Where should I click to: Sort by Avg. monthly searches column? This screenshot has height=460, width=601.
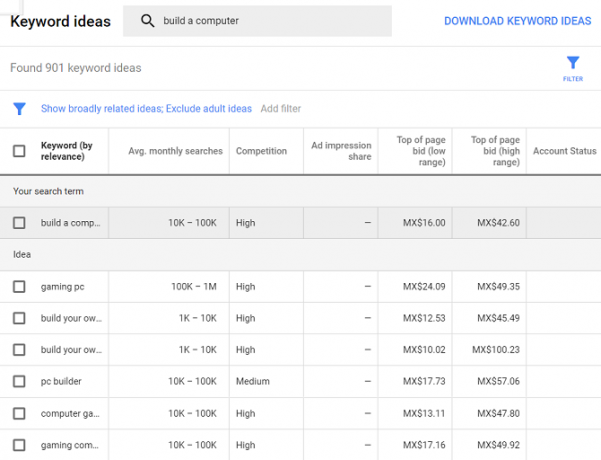point(175,151)
